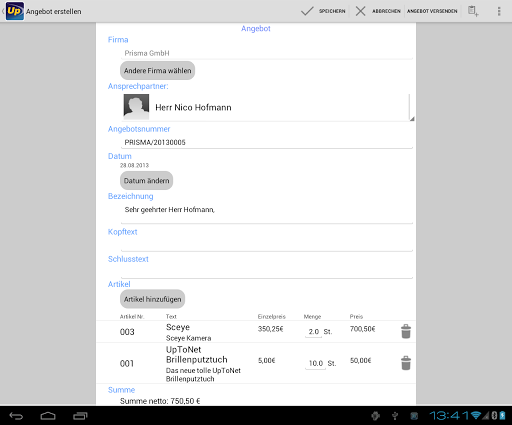
Task: Delete the UpToNet Brillenputztuch article row
Action: pos(406,363)
